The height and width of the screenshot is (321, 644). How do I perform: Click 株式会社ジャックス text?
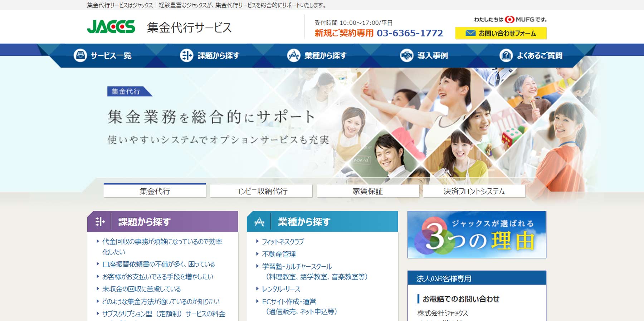coord(443,313)
